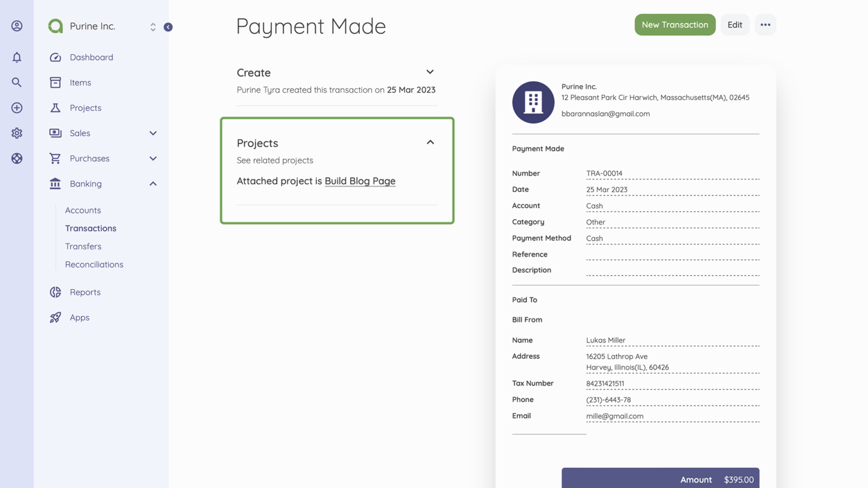
Task: Open quick create with the plus icon
Action: point(16,107)
